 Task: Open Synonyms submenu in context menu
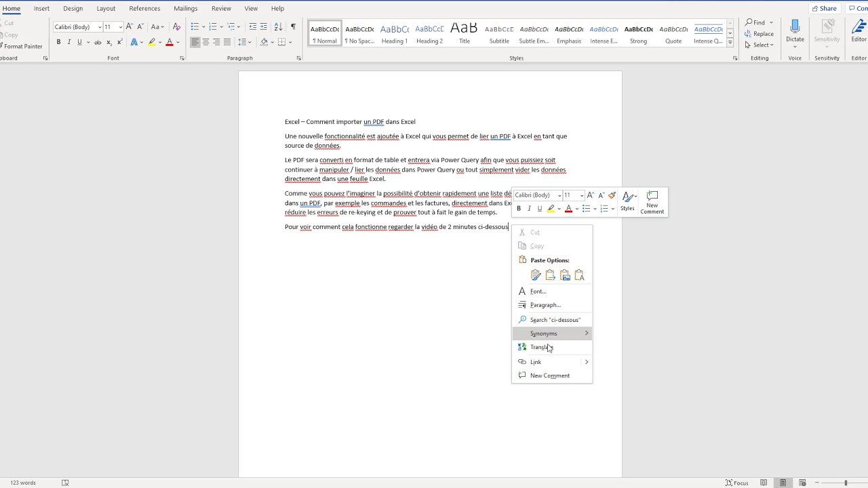point(552,333)
